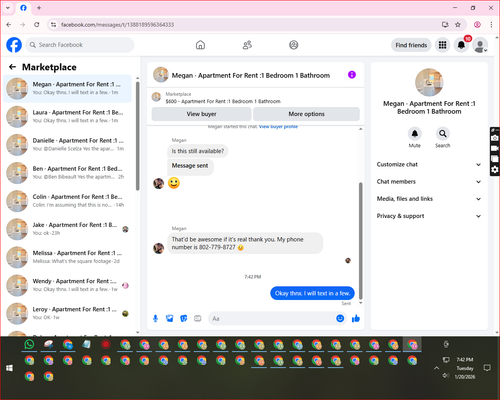Viewport: 500px width, 400px height.
Task: Attach a photo file icon
Action: click(x=170, y=319)
